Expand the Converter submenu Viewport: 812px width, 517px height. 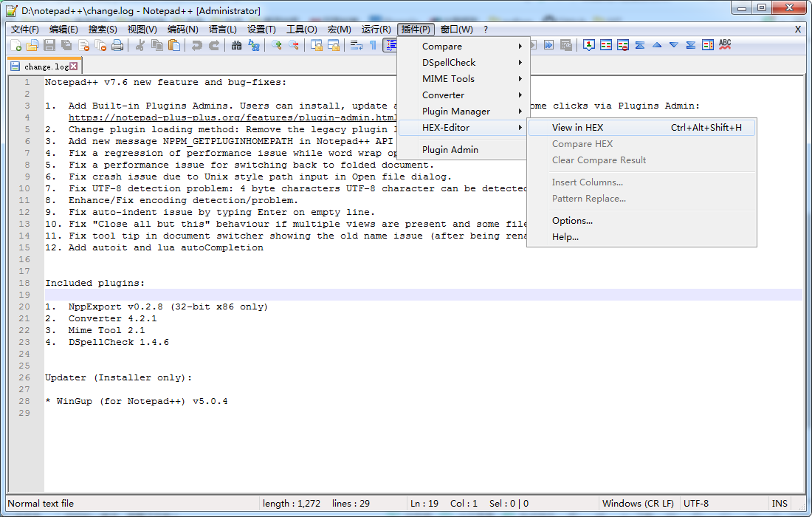coord(464,95)
